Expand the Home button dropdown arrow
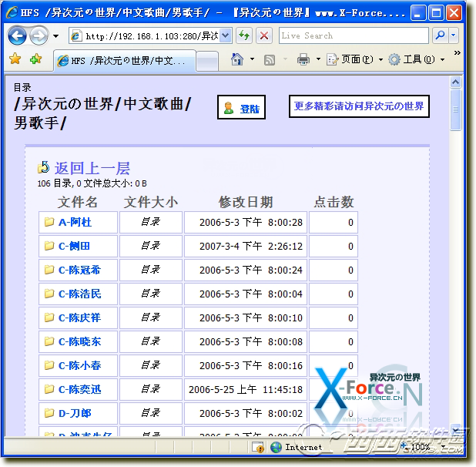The height and width of the screenshot is (467, 476). pyautogui.click(x=252, y=59)
